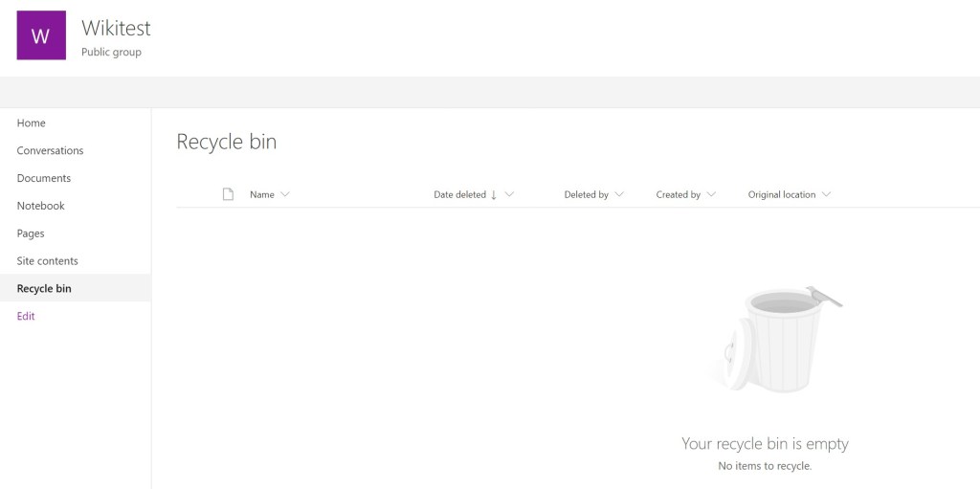Click the Wikitest site title

point(116,29)
